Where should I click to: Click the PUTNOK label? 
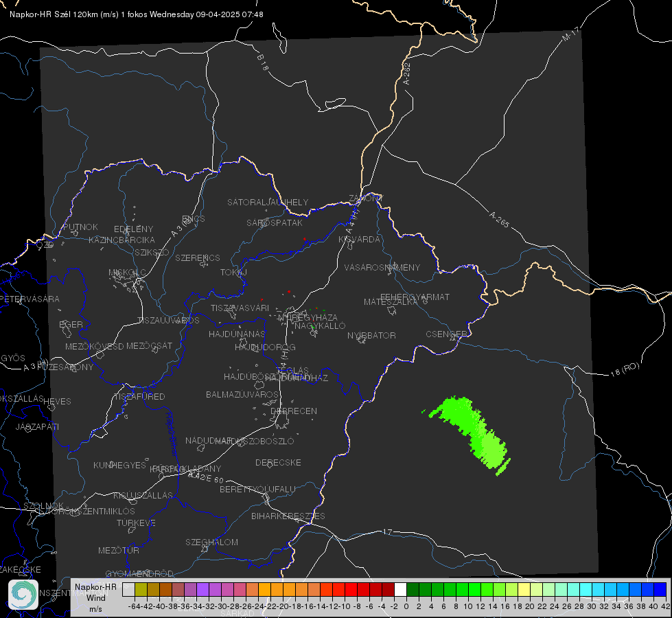80,227
